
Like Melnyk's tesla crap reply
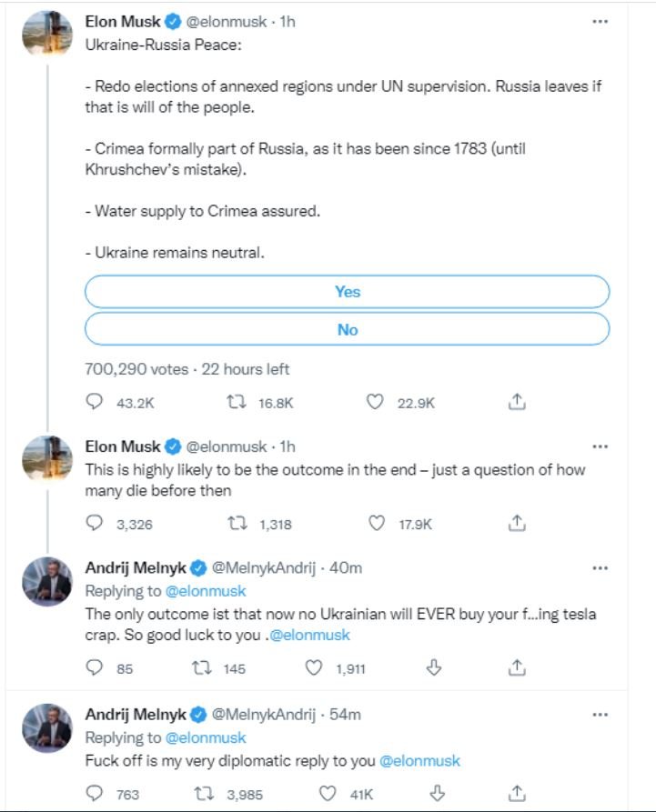[x=313, y=668]
